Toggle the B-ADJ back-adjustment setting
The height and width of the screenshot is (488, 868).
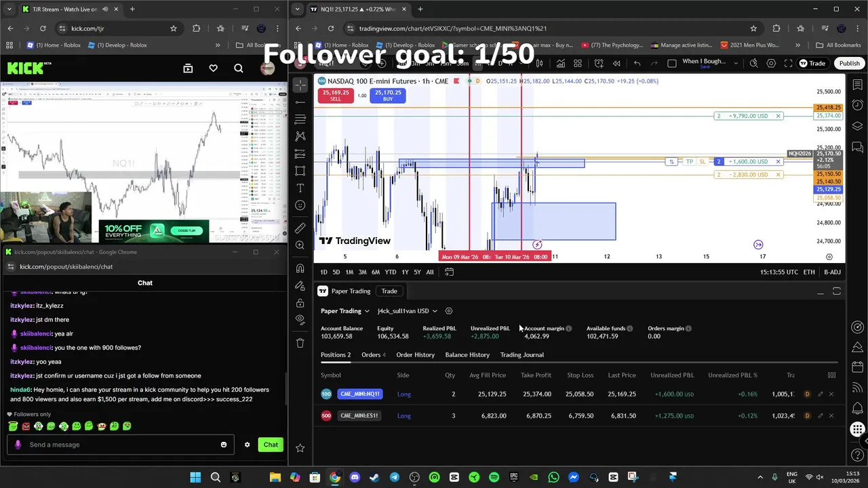click(832, 272)
